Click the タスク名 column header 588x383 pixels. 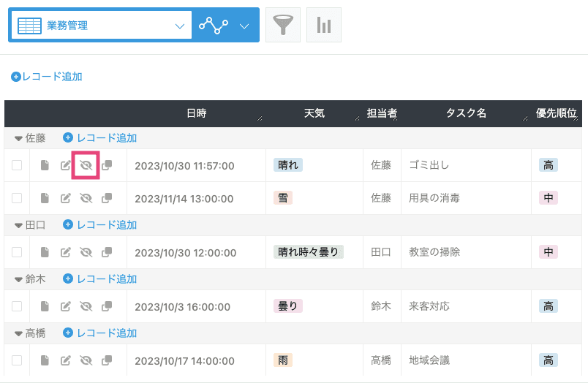click(x=466, y=113)
